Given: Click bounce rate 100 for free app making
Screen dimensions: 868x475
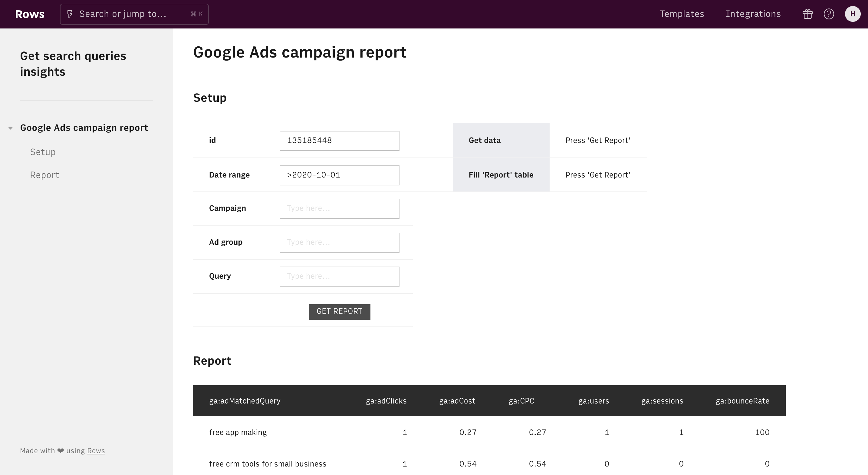Looking at the screenshot, I should [762, 433].
